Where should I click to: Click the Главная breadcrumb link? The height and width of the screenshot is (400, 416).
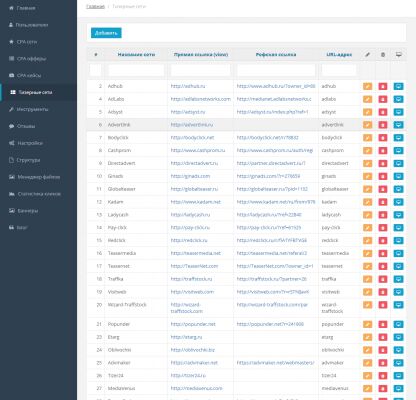(x=95, y=6)
